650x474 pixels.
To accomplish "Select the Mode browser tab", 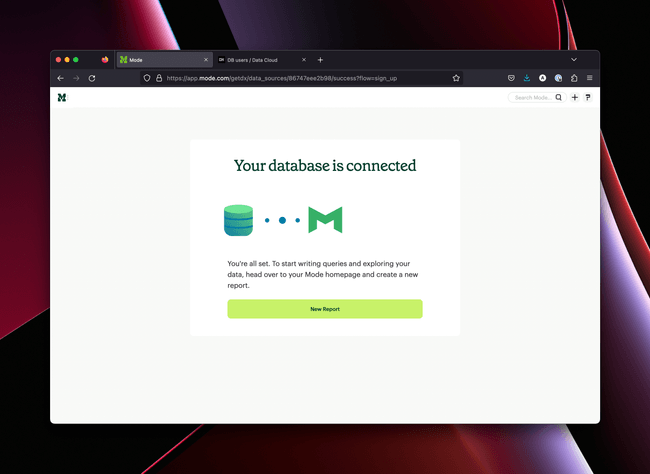I will click(160, 60).
